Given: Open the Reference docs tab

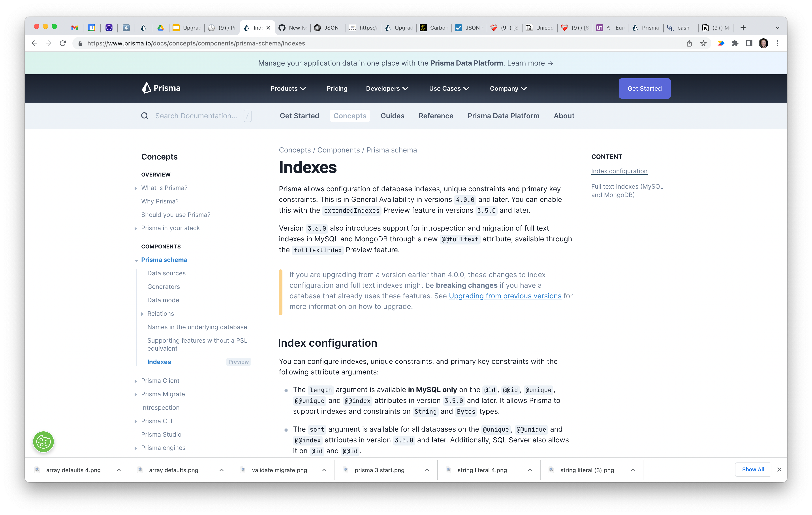Looking at the screenshot, I should (x=436, y=116).
